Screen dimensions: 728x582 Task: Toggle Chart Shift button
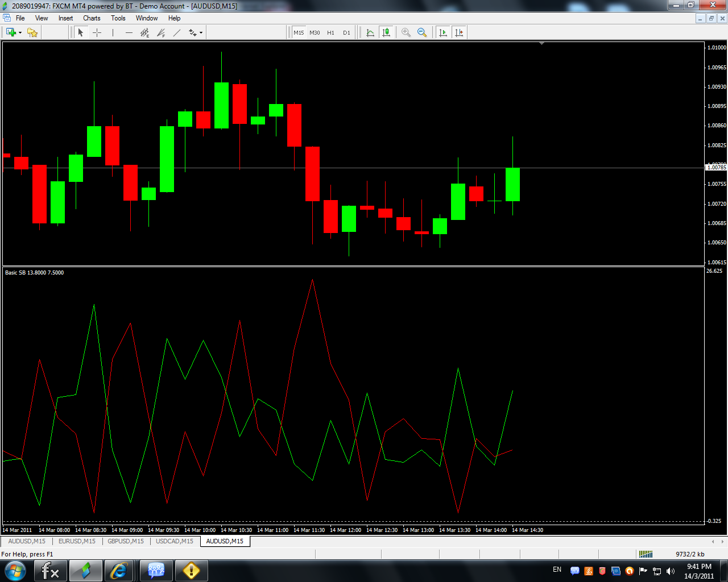pyautogui.click(x=459, y=32)
